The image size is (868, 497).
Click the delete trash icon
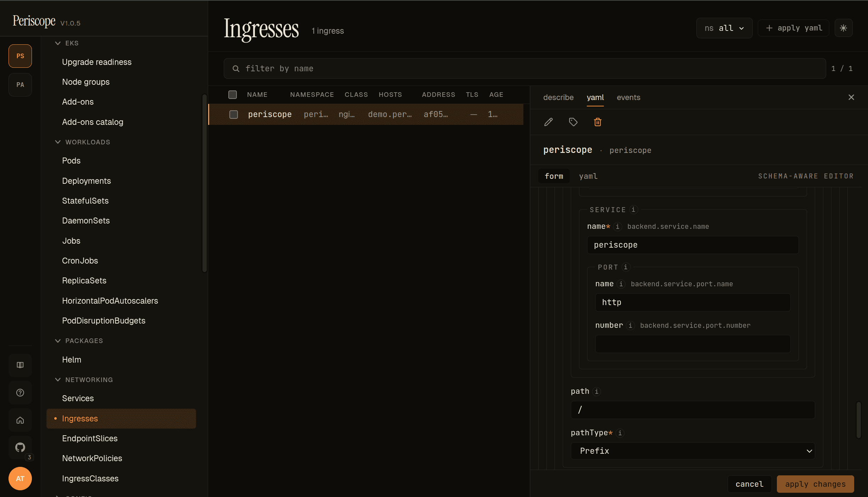(597, 122)
